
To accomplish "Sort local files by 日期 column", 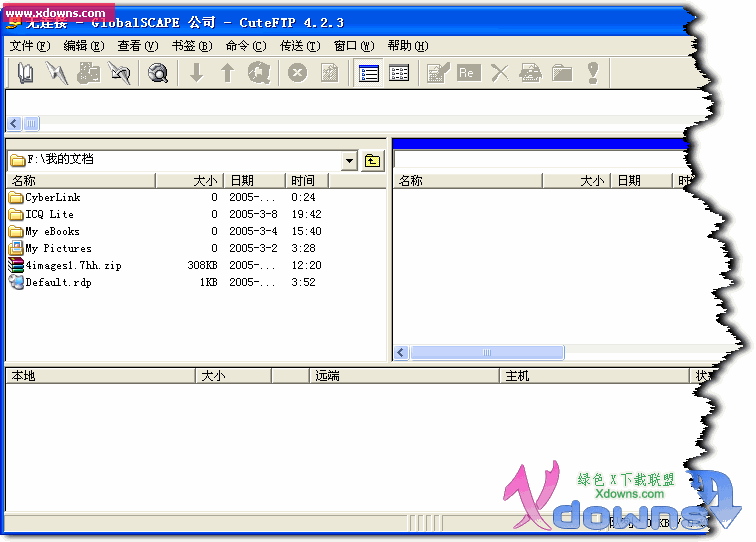I will pyautogui.click(x=255, y=180).
